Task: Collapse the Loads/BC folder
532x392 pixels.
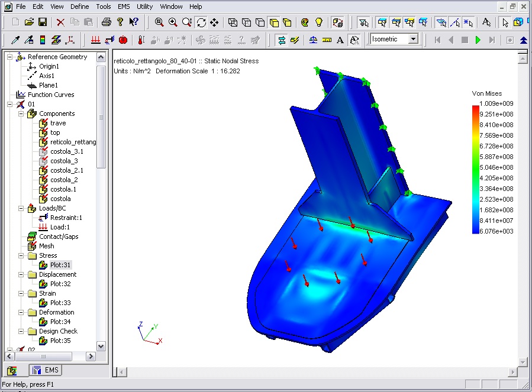Action: click(21, 208)
